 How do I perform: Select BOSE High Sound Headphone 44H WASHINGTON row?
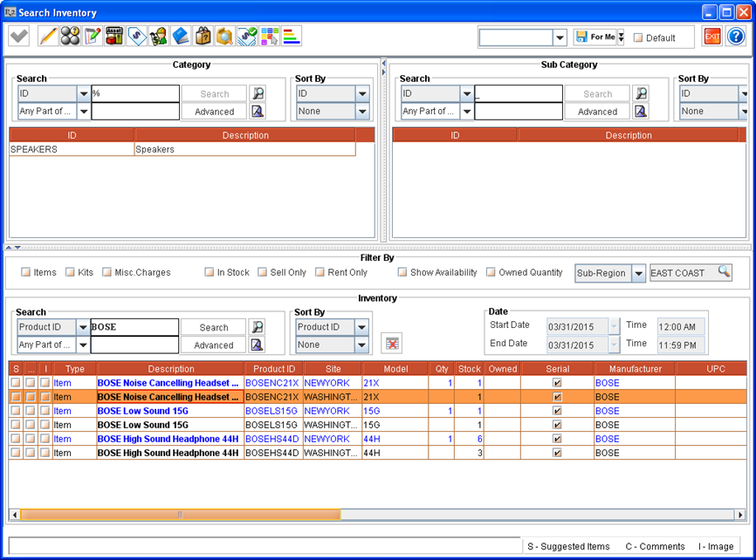377,453
